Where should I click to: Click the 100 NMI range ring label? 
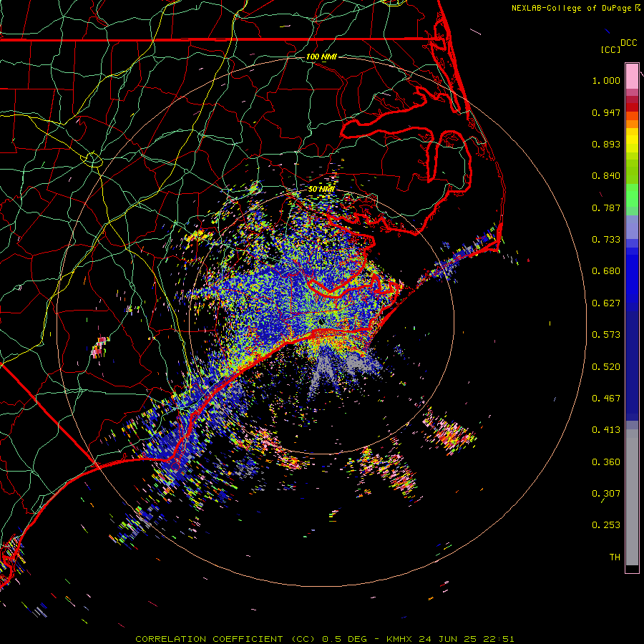tap(321, 57)
